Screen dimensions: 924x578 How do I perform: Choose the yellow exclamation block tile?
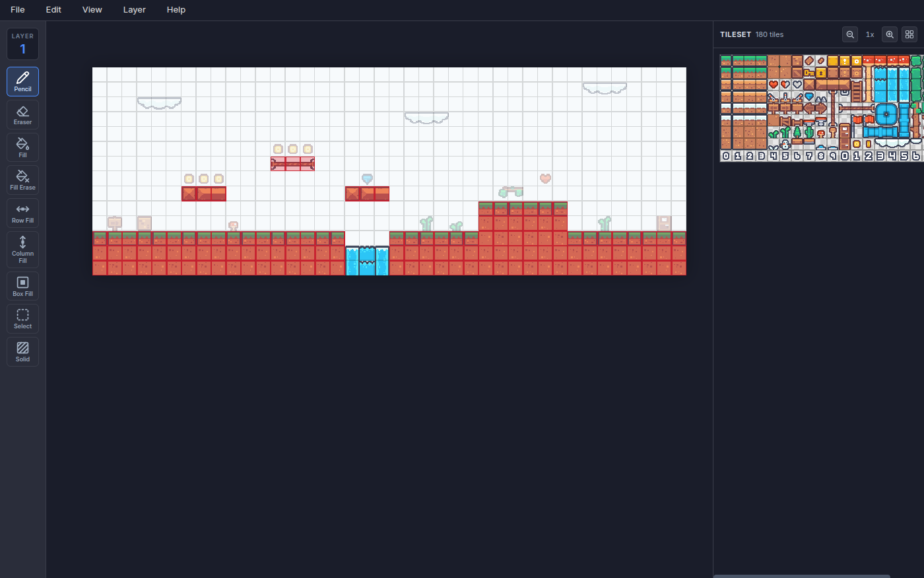pos(845,61)
